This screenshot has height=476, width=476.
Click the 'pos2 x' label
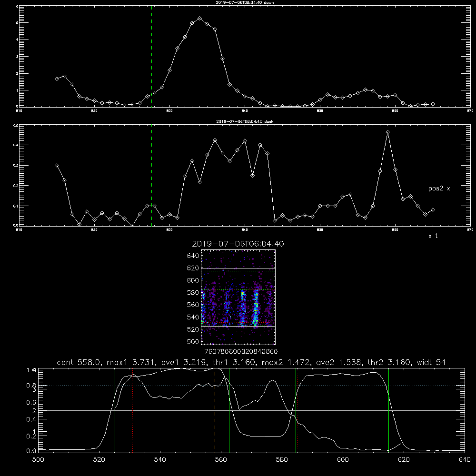pos(439,188)
